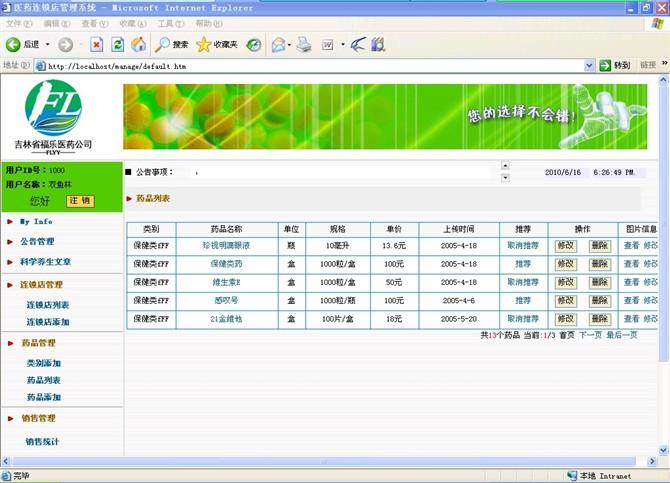Image resolution: width=670 pixels, height=483 pixels.
Task: Go to the Home page icon
Action: tap(138, 44)
